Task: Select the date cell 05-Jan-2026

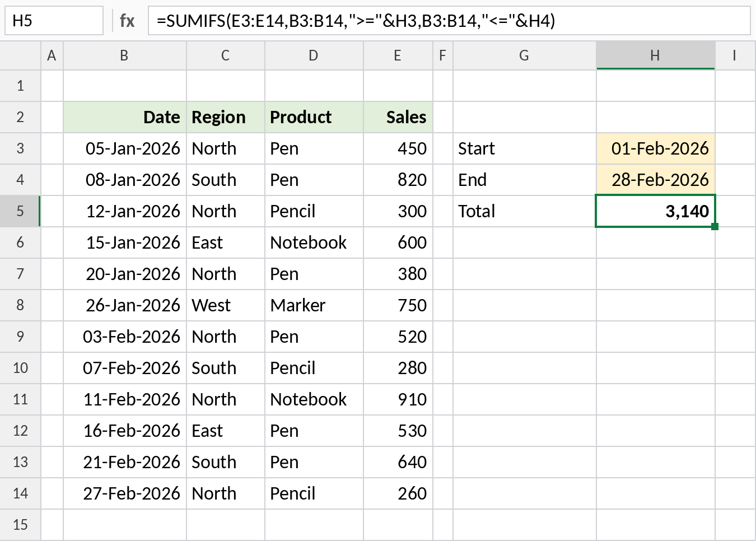Action: pyautogui.click(x=124, y=148)
